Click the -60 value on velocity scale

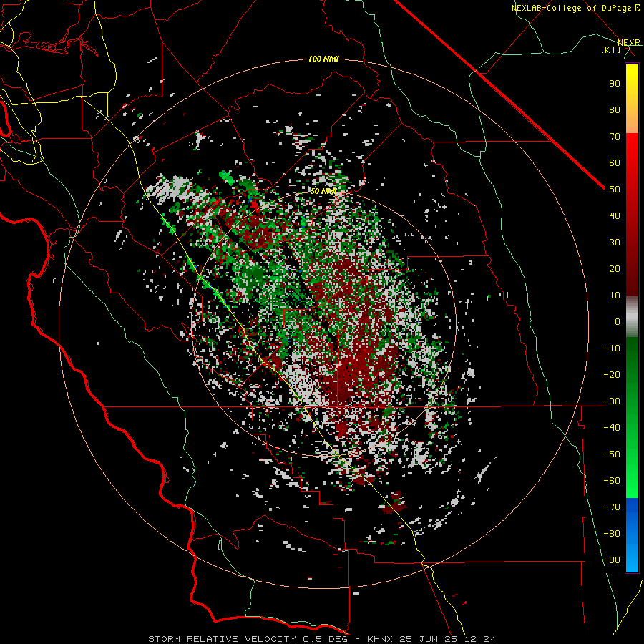612,481
